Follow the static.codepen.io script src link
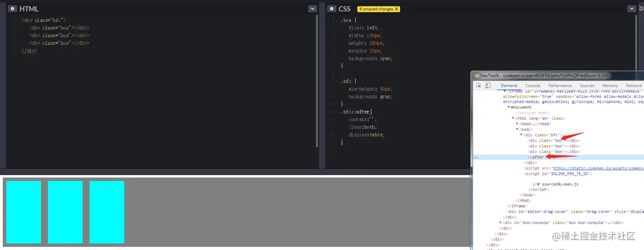This screenshot has height=250, width=644. pyautogui.click(x=598, y=168)
